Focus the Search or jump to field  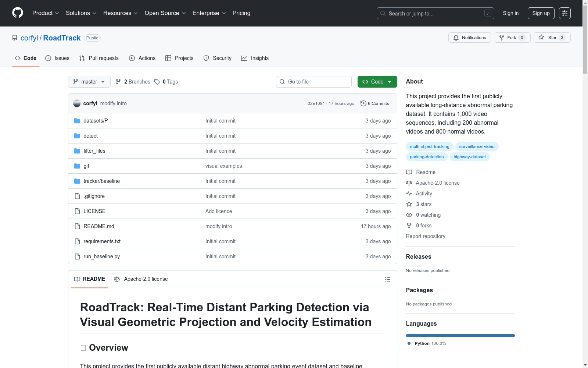coord(435,13)
